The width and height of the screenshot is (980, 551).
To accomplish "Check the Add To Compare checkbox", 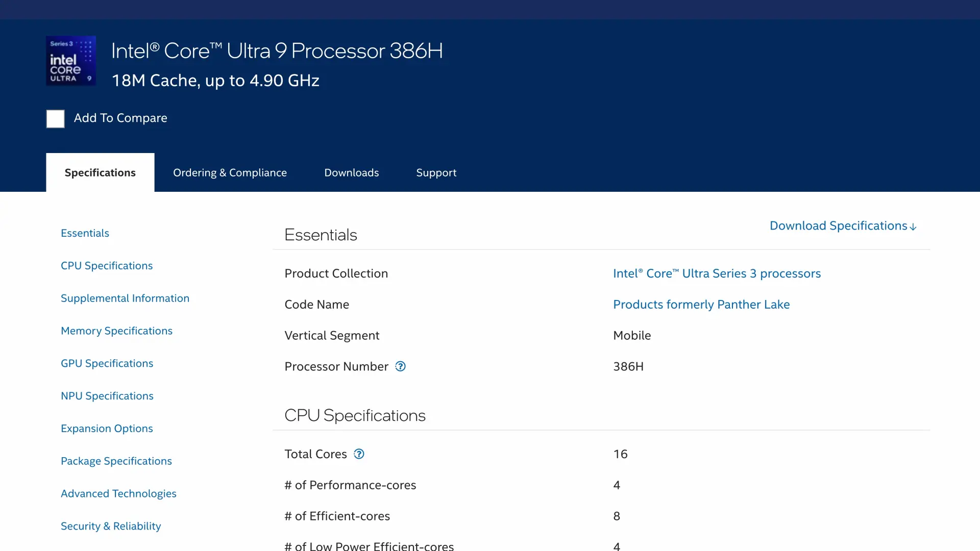I will click(56, 119).
